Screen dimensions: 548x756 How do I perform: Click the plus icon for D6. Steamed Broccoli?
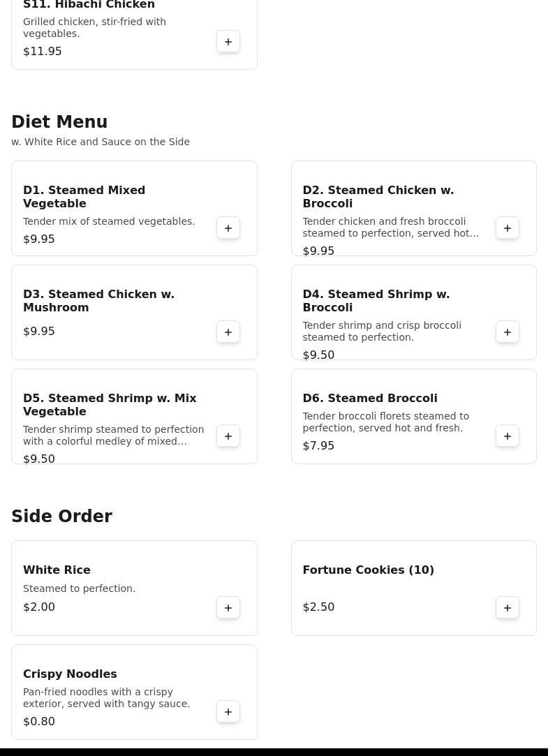pyautogui.click(x=508, y=436)
